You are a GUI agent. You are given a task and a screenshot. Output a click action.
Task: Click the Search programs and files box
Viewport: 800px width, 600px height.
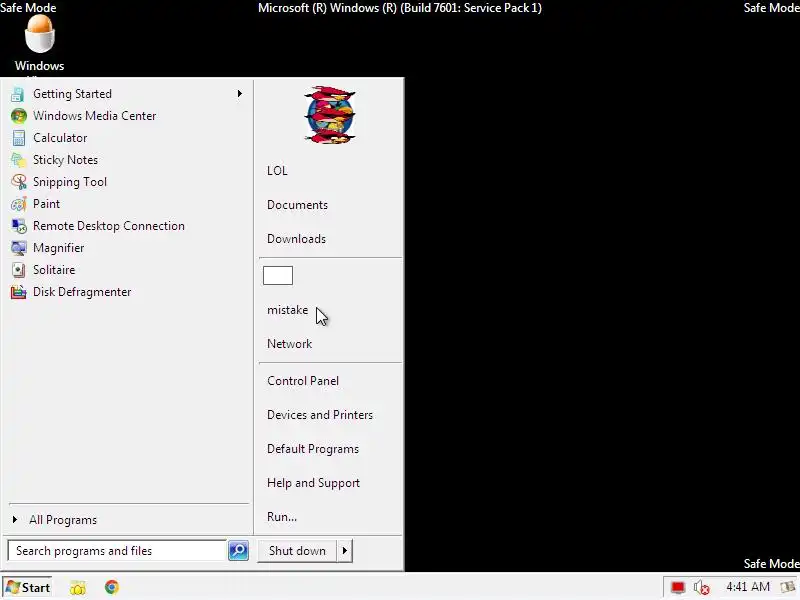[117, 551]
